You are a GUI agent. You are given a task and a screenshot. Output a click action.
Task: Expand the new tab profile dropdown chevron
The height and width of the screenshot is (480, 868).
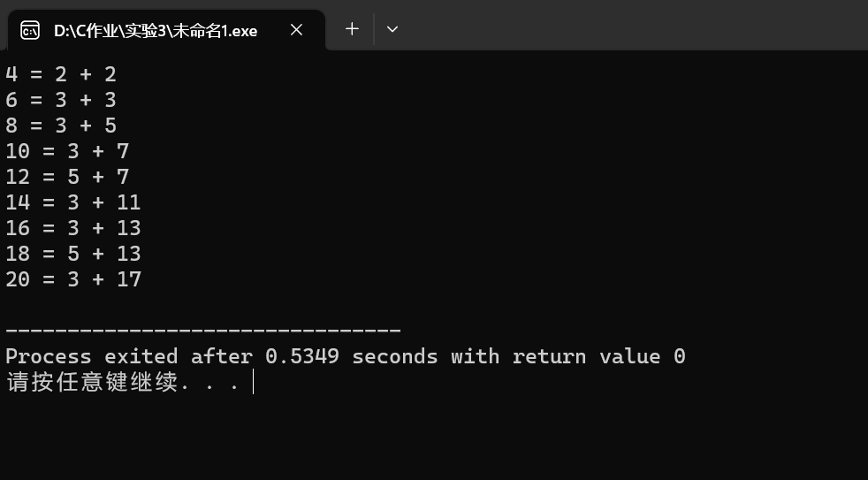tap(392, 29)
